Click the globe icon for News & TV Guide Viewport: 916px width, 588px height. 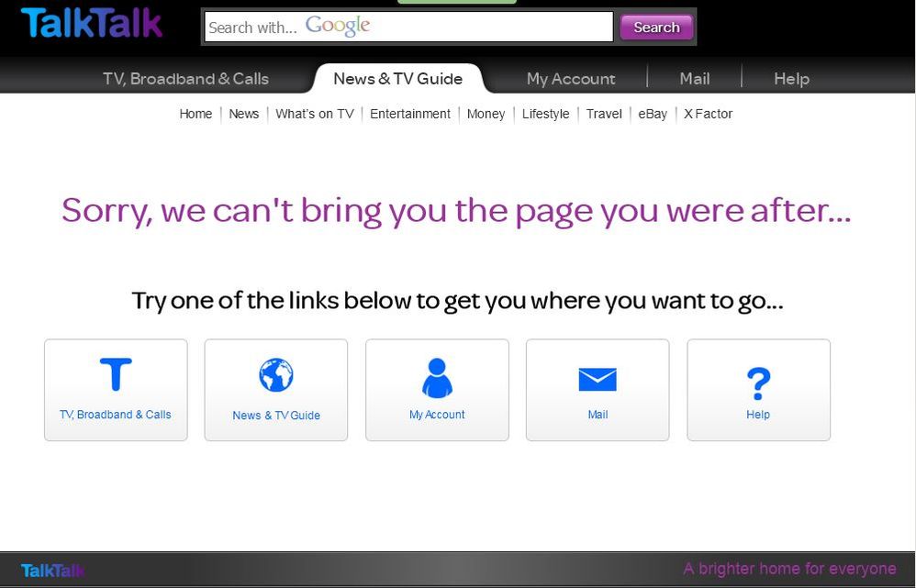pos(275,375)
